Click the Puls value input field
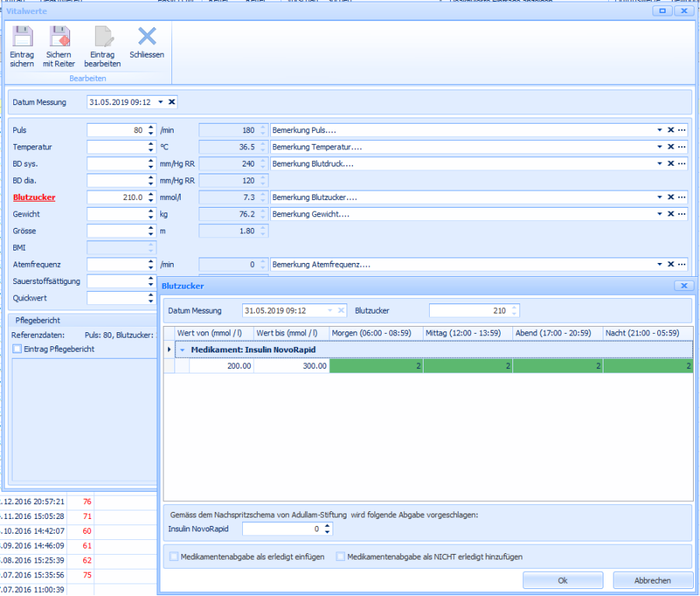 [x=115, y=131]
